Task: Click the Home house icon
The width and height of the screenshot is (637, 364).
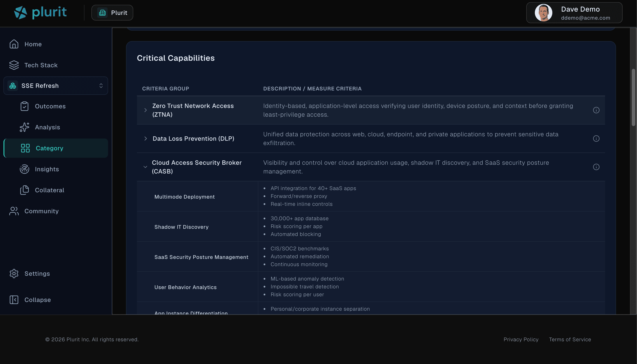Action: tap(14, 44)
